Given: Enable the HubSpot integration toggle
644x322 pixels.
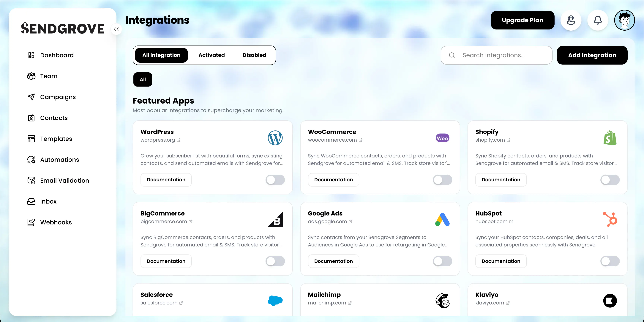Looking at the screenshot, I should pyautogui.click(x=610, y=261).
